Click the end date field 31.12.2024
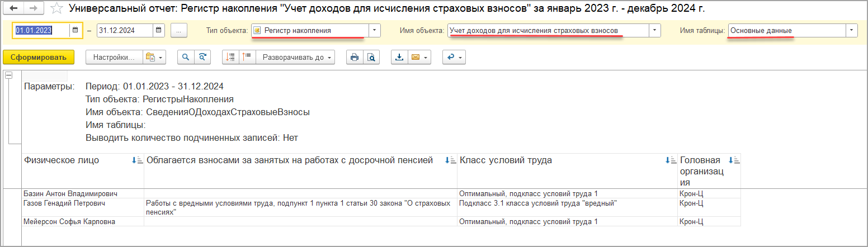Image resolution: width=868 pixels, height=247 pixels. (125, 31)
